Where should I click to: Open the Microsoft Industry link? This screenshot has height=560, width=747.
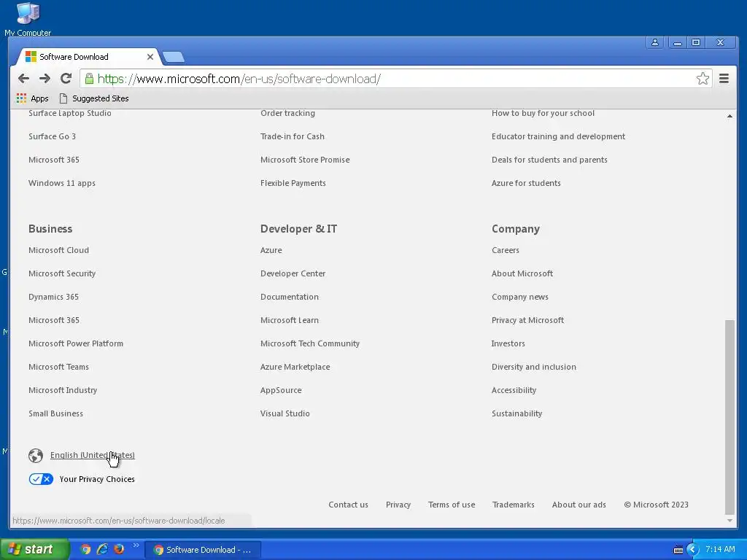pyautogui.click(x=63, y=391)
